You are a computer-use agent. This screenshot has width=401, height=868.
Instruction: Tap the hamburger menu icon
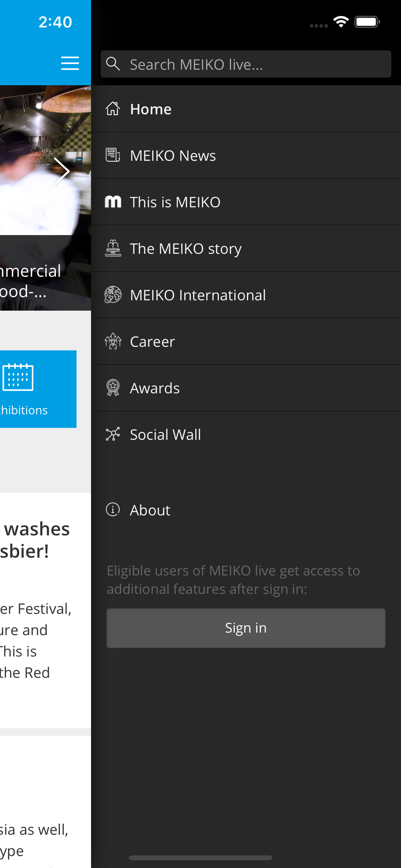70,63
